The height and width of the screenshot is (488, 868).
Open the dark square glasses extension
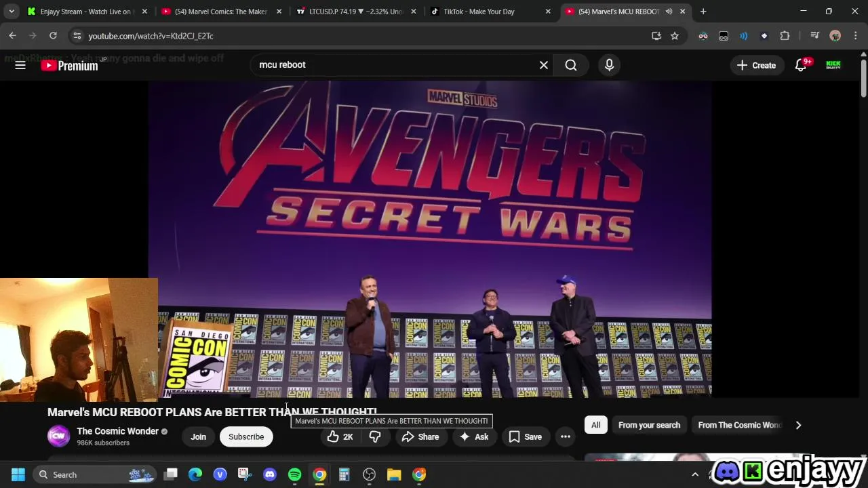[x=724, y=36]
